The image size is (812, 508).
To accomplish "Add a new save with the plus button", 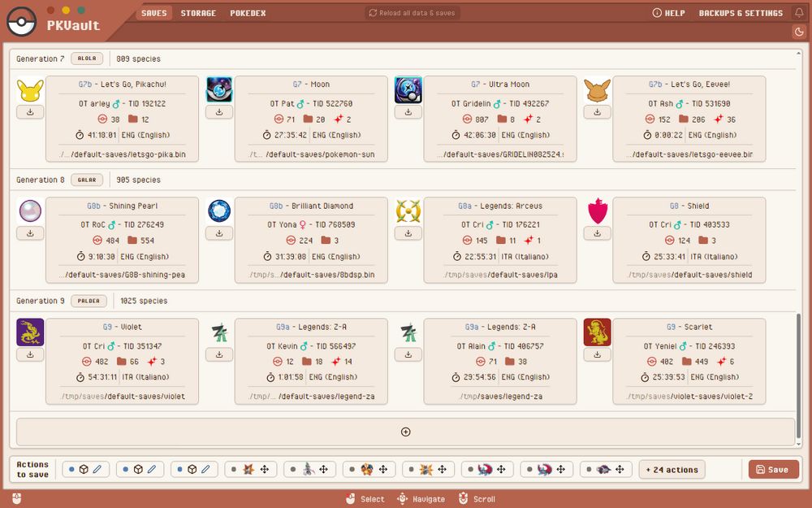I will (405, 432).
